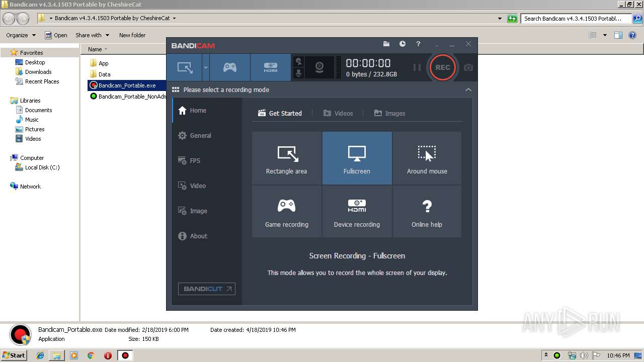Click volume icon in system tray
This screenshot has width=644, height=362.
pyautogui.click(x=585, y=355)
